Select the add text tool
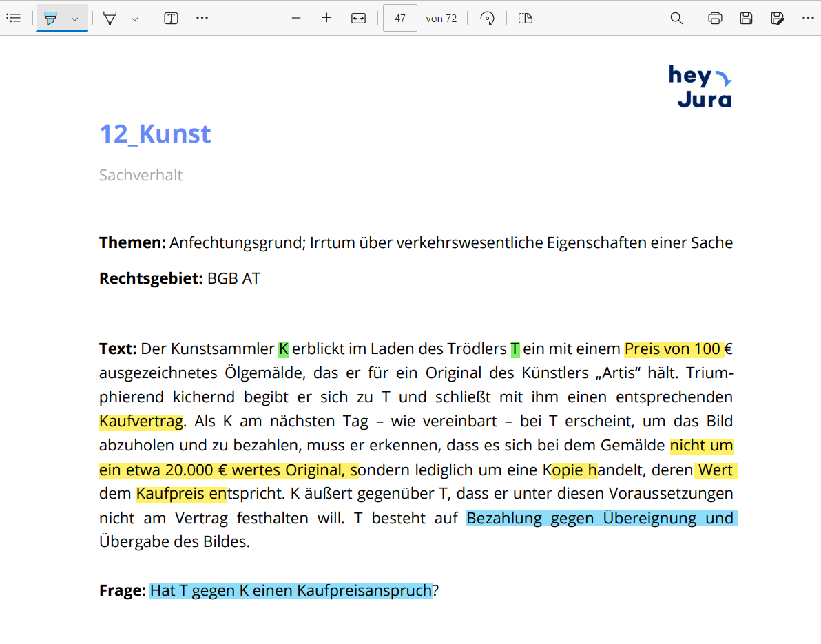 tap(171, 19)
